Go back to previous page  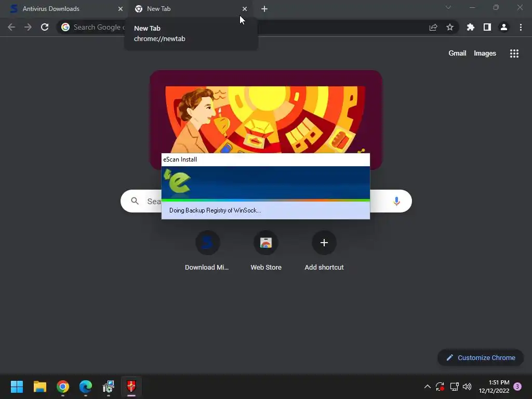coord(11,27)
